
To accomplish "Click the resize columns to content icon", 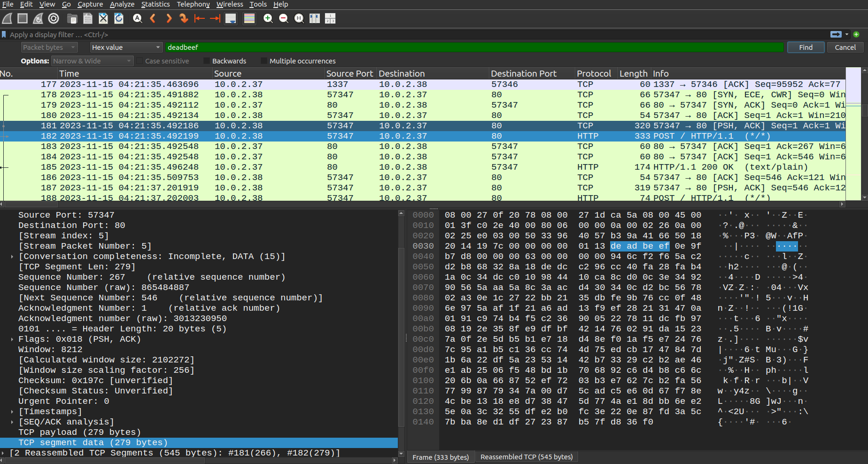I will (315, 19).
